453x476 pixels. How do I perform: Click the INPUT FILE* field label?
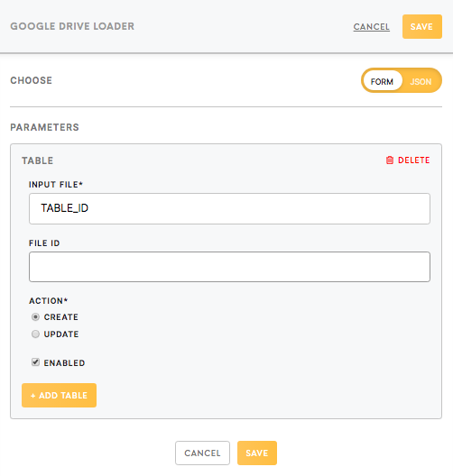click(x=56, y=185)
